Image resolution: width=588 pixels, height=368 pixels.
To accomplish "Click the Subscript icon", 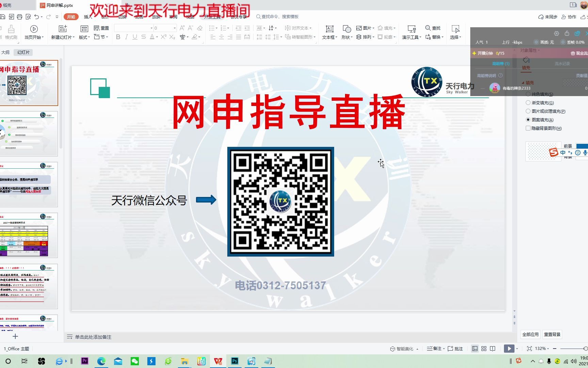I will click(x=172, y=37).
